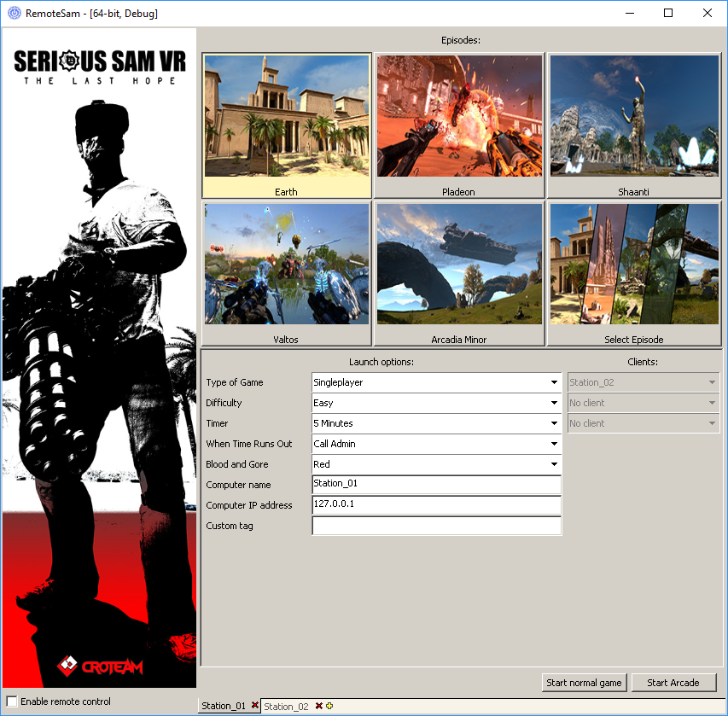Select the Pladeon episode thumbnail
The height and width of the screenshot is (716, 728).
point(459,125)
